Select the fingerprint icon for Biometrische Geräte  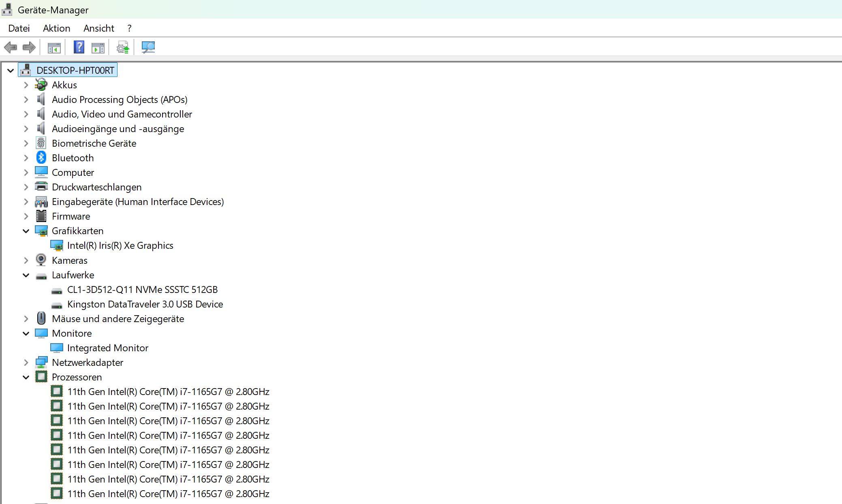(x=41, y=143)
